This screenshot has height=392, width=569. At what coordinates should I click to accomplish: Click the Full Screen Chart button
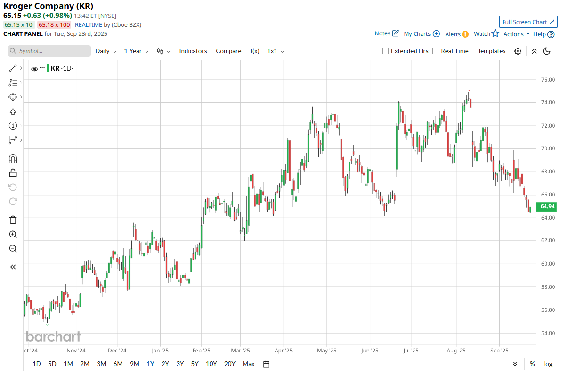(x=528, y=22)
